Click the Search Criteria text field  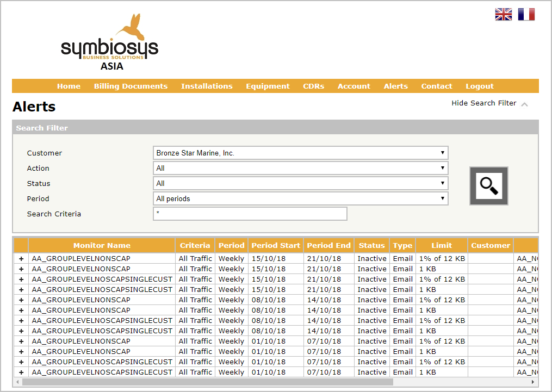[250, 214]
